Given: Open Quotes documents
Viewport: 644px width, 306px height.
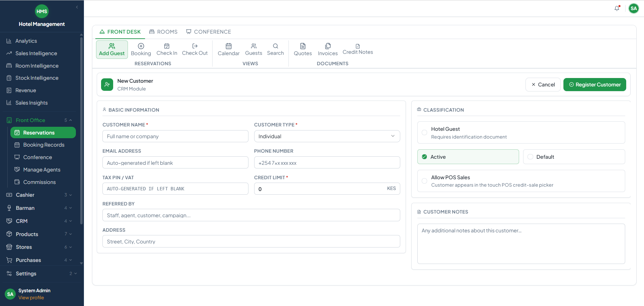Looking at the screenshot, I should coord(303,49).
